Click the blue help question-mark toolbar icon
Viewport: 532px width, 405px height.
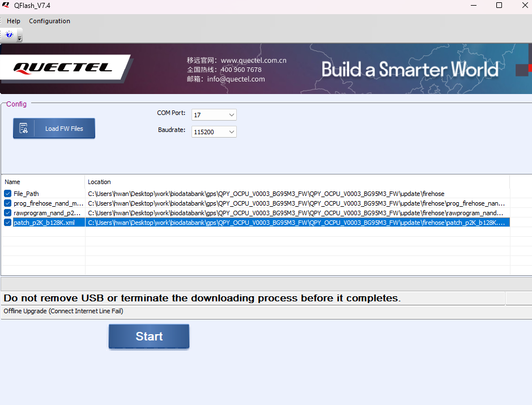[9, 35]
